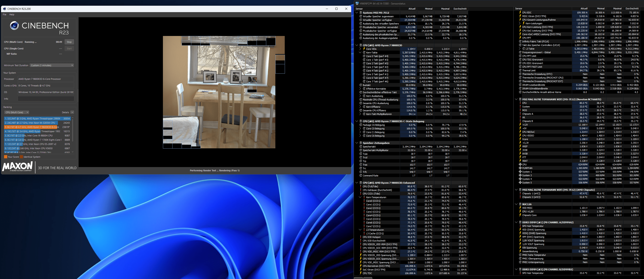Image resolution: width=644 pixels, height=279 pixels.
Task: Click the thermometer icon beside Chipsatz 1 (xHCI)
Action: [520, 194]
